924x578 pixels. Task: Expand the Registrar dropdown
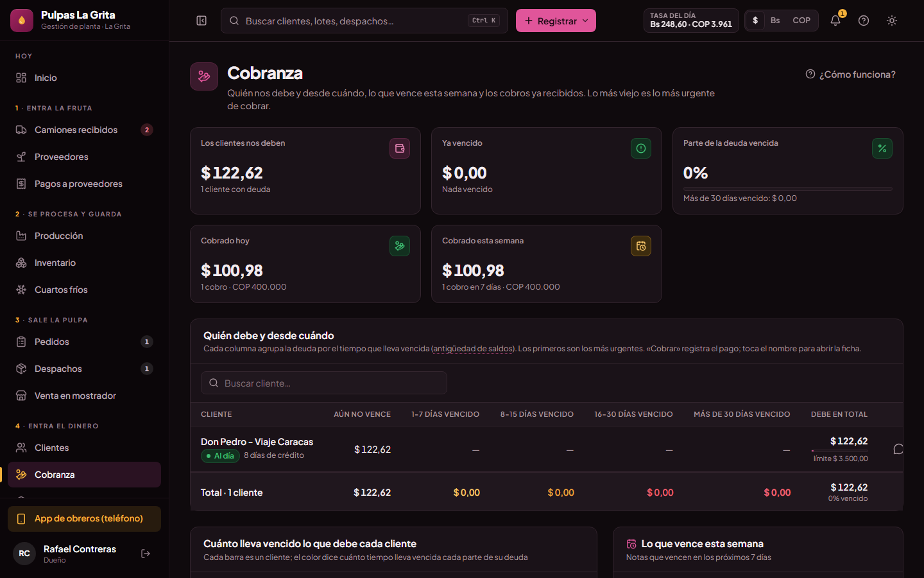(556, 21)
